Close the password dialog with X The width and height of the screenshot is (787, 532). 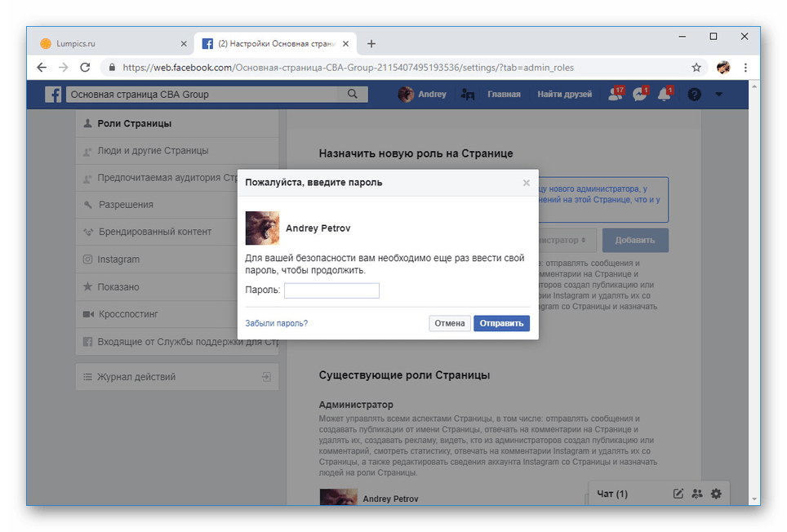[x=527, y=183]
